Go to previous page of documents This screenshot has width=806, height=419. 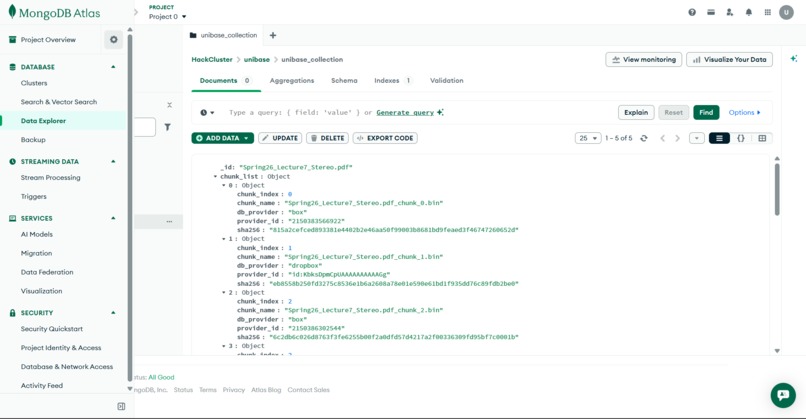pyautogui.click(x=663, y=138)
